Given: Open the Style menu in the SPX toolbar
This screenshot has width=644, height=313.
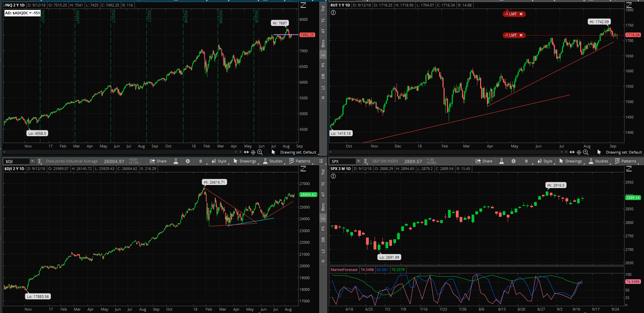Looking at the screenshot, I should (x=545, y=161).
